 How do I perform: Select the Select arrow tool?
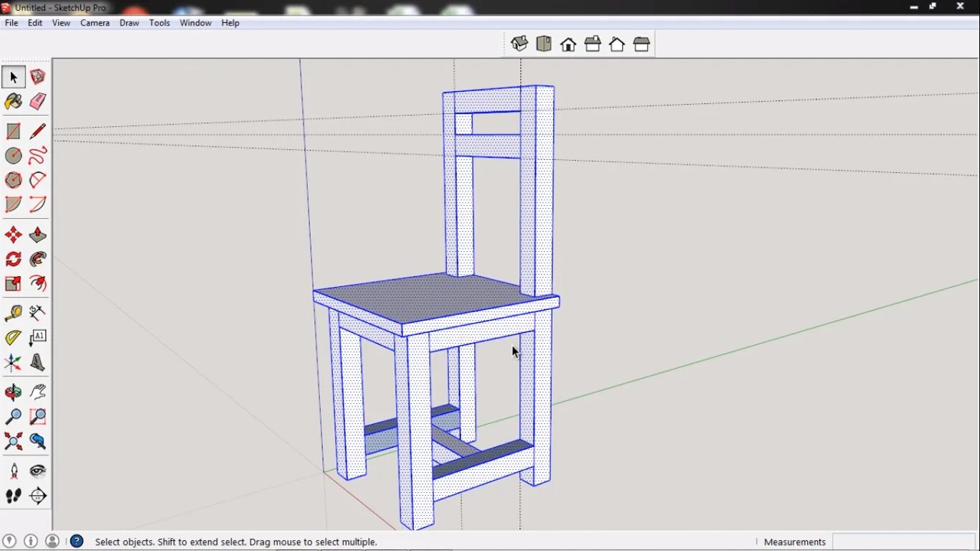point(14,77)
